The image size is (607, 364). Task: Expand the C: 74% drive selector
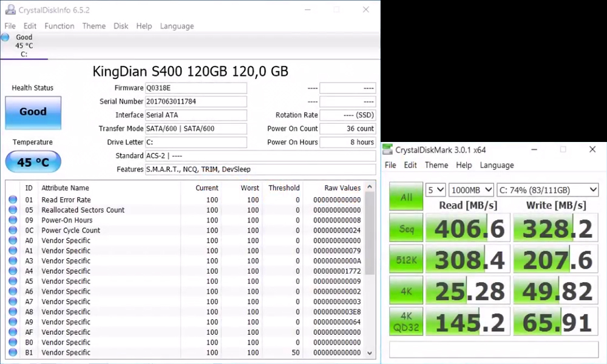[x=548, y=190]
